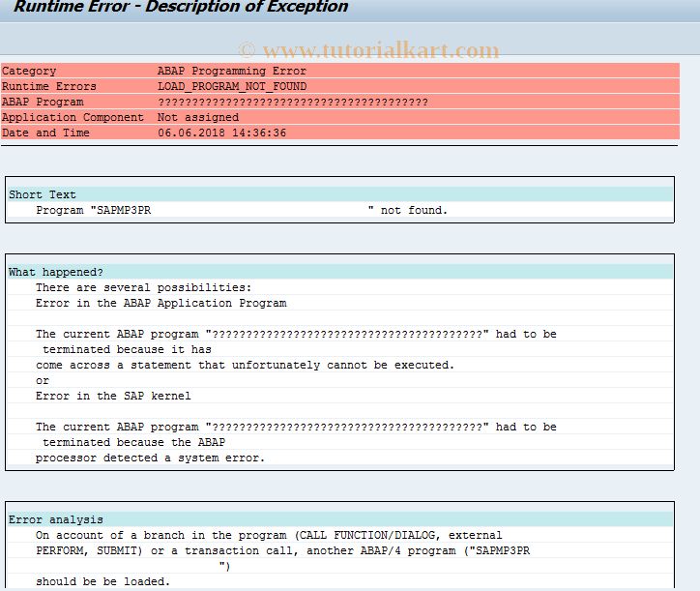Select line 'Error in the ABAP Application Program'

click(161, 303)
